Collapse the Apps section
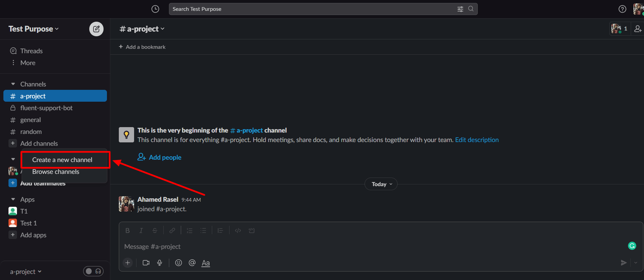 (13, 199)
